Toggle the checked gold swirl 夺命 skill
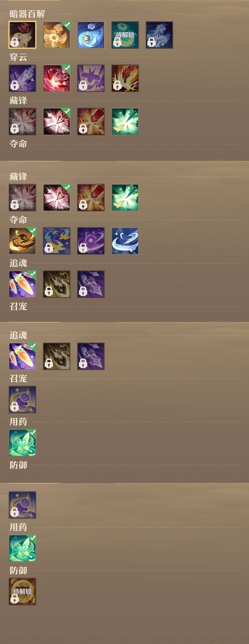249x644 pixels. pos(22,241)
